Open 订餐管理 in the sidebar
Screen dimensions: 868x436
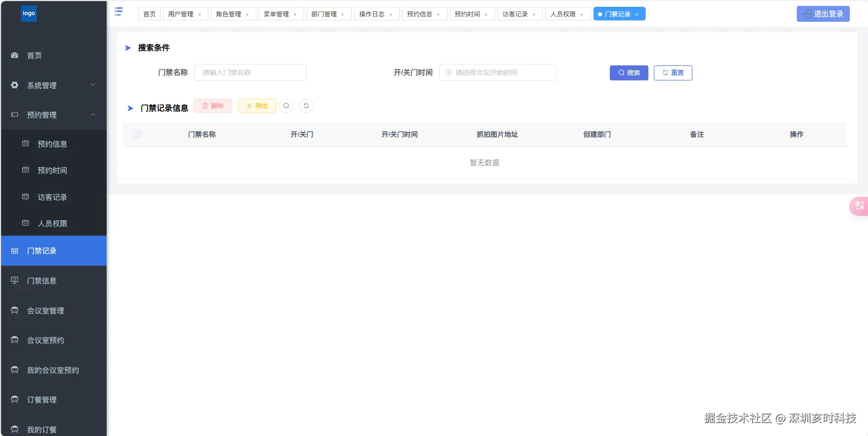coord(54,400)
